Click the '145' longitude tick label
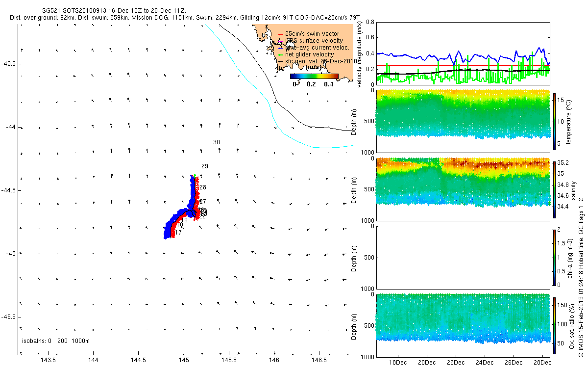 [x=184, y=360]
